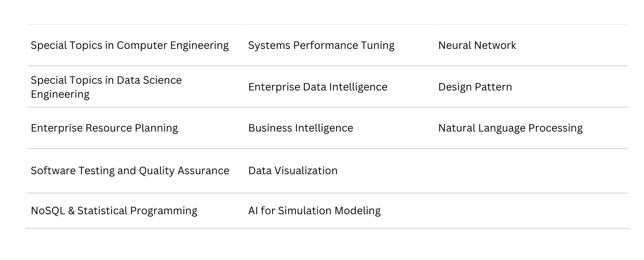Screen dimensions: 644x260
Task: Pick the Natural Language Processing cell
Action: (510, 128)
